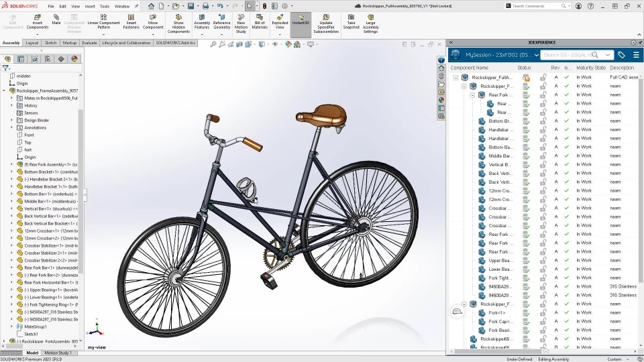Open Bill of Materials tool

pyautogui.click(x=260, y=22)
